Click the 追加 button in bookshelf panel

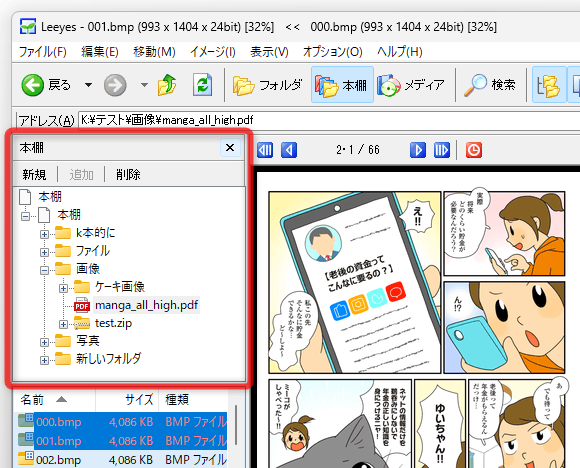(x=81, y=174)
